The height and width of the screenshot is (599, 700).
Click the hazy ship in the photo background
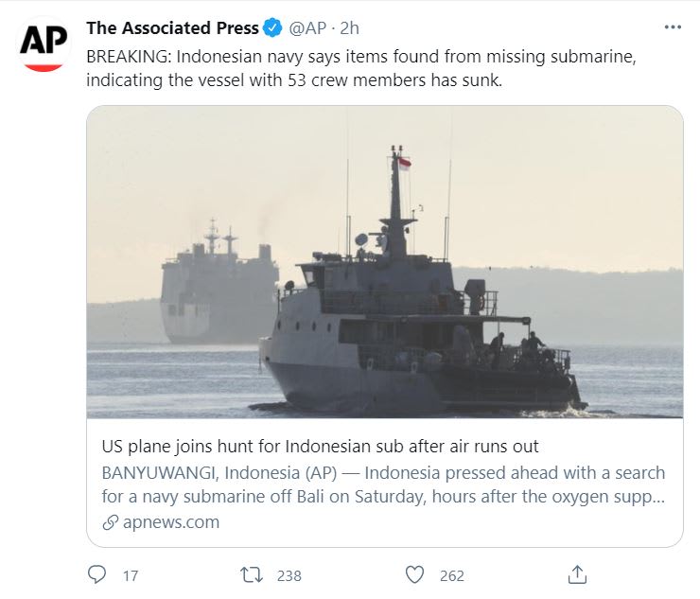[218, 284]
